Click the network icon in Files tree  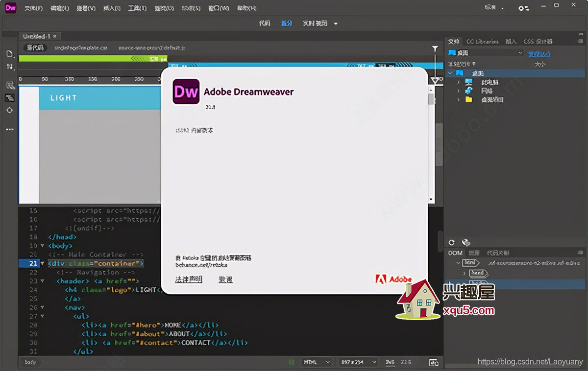469,91
